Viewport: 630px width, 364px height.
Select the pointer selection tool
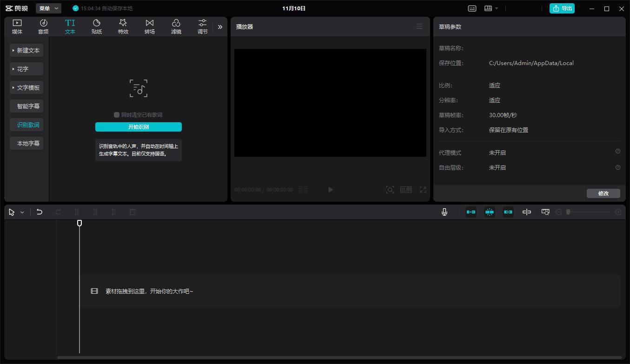[x=12, y=212]
